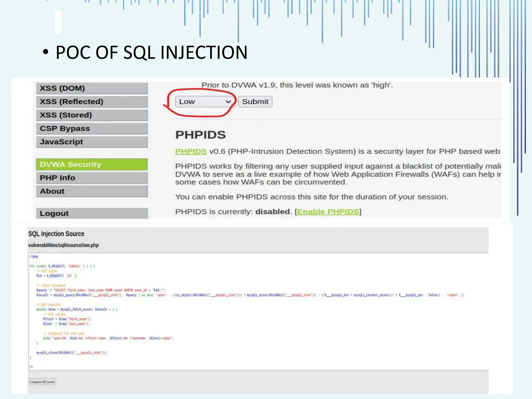Click the vulnerabilities/sqli/source/low.php path text
This screenshot has height=399, width=532.
click(63, 245)
